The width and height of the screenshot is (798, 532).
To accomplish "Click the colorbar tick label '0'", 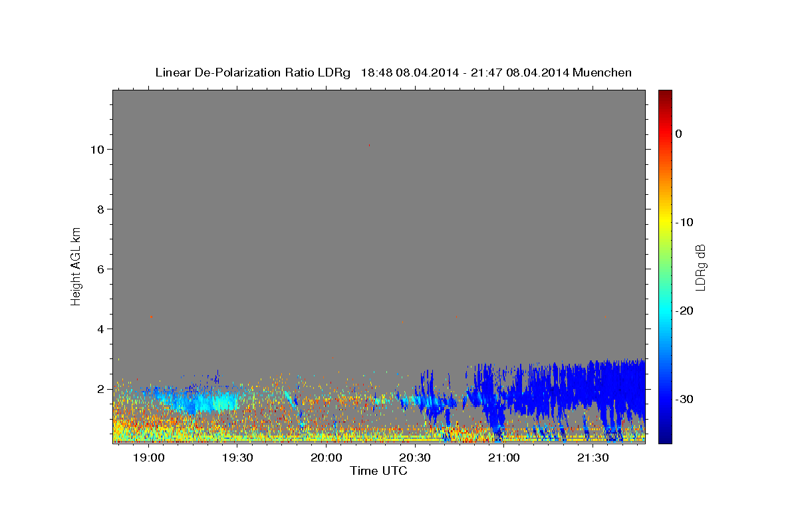I will [678, 134].
